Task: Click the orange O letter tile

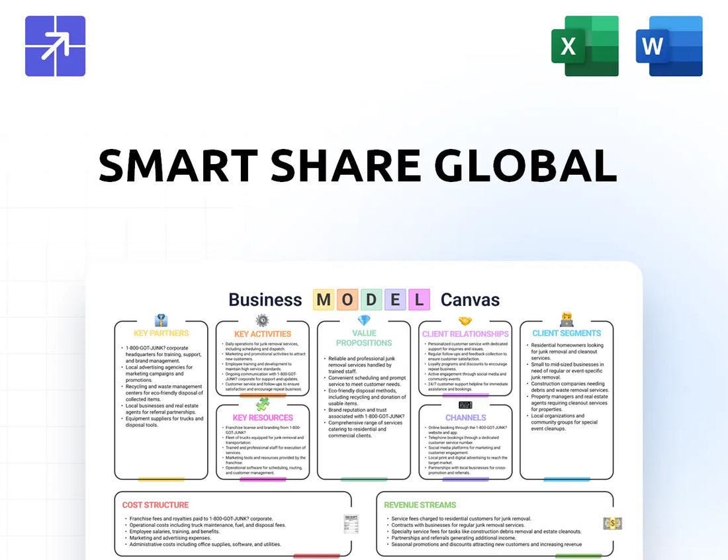Action: coord(347,299)
